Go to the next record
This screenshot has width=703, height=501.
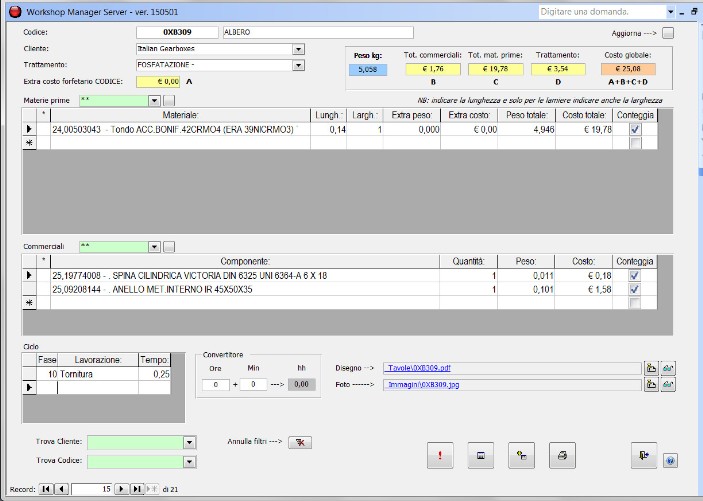122,489
